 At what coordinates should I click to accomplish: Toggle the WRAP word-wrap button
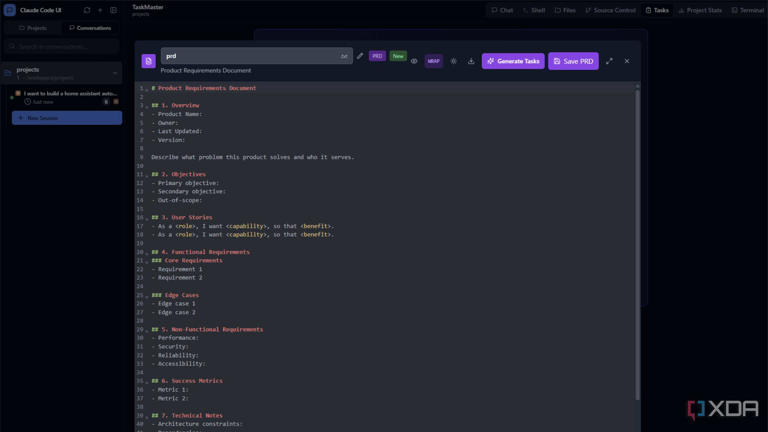coord(433,61)
